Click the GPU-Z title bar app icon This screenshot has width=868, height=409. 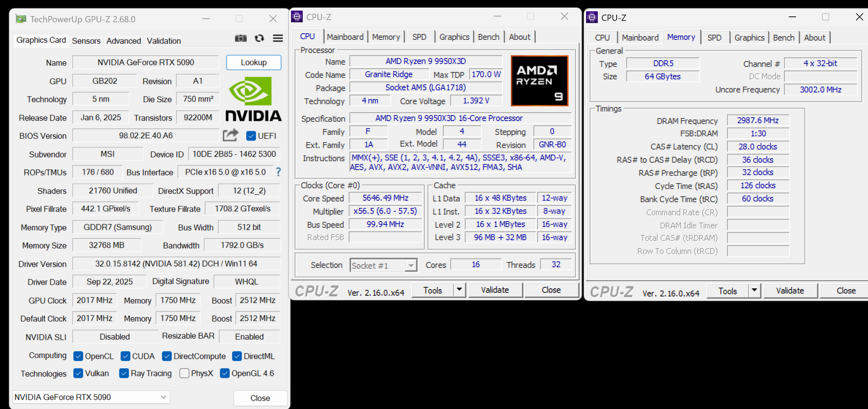coord(21,19)
